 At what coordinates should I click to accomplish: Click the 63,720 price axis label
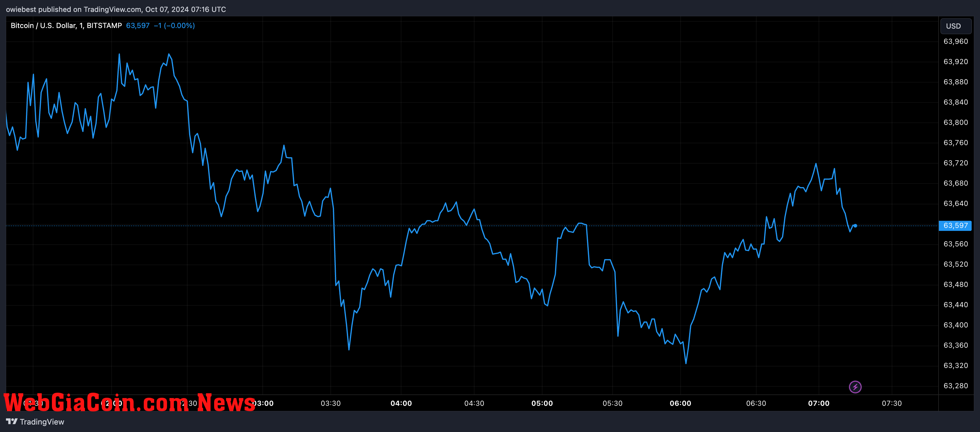pos(956,163)
